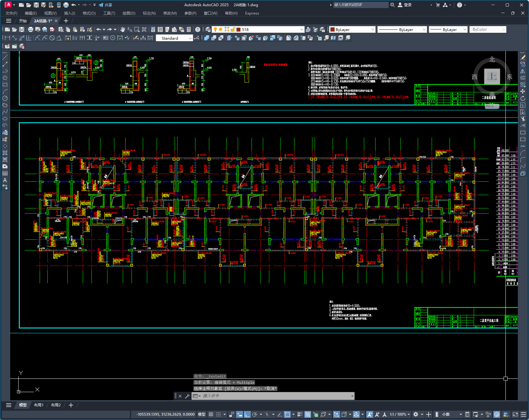Open annotation scale 1:1 / 100% dropdown
Screen dimensions: 529x420
coord(400,414)
